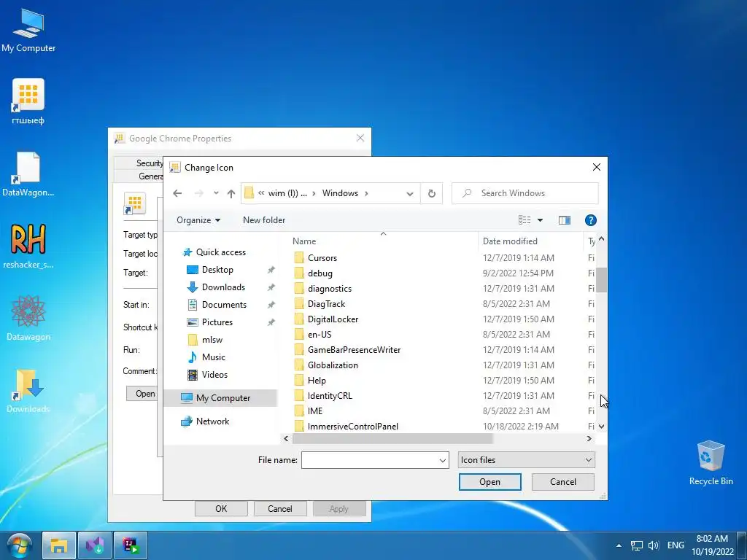
Task: Select the DataWagon file shortcut on desktop
Action: tap(28, 174)
